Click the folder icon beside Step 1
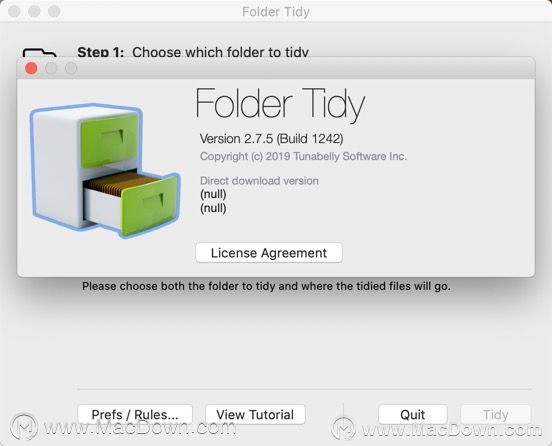 39,52
